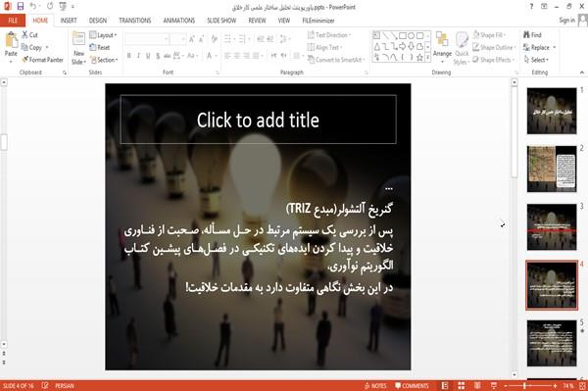Click the 74% zoom level

[x=567, y=386]
